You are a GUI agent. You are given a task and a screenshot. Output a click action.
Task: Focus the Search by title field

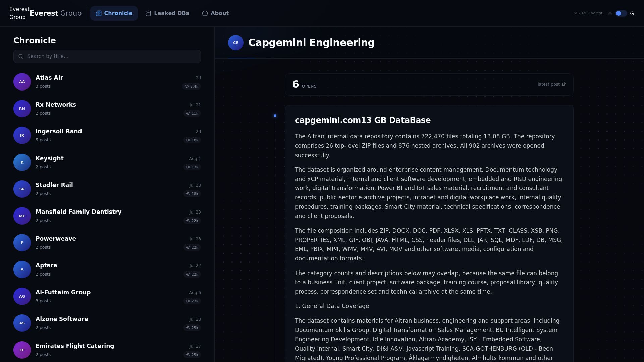(x=107, y=56)
